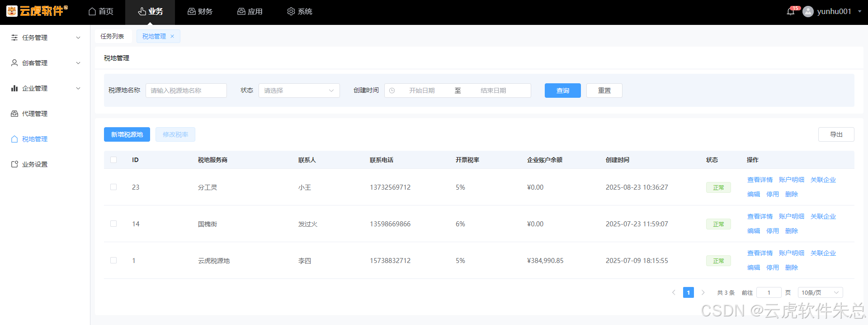
Task: Expand the 任务管理 sidebar menu
Action: 45,38
